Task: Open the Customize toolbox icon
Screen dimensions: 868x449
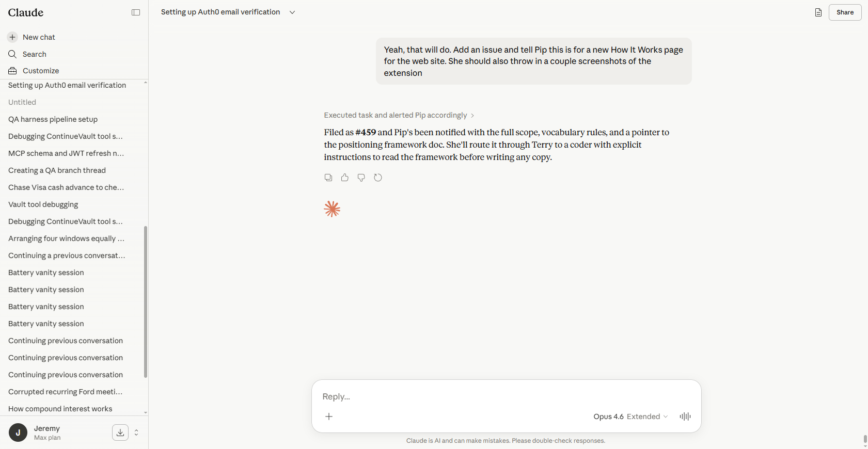Action: 12,71
